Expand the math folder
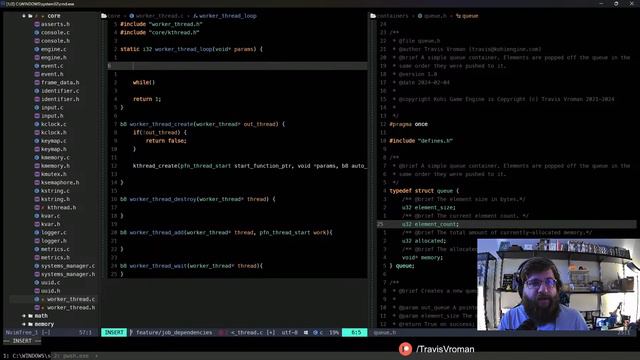640x360 pixels. click(24, 316)
